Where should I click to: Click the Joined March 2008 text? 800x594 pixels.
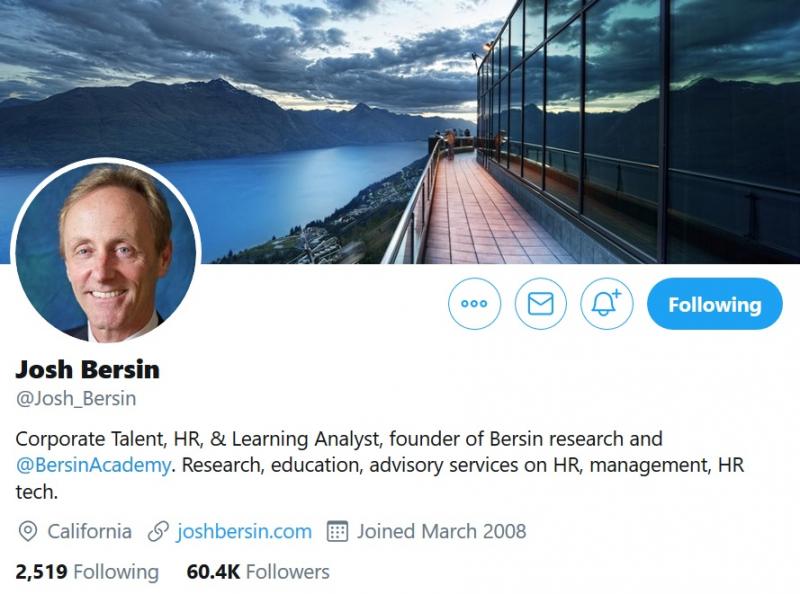[441, 531]
